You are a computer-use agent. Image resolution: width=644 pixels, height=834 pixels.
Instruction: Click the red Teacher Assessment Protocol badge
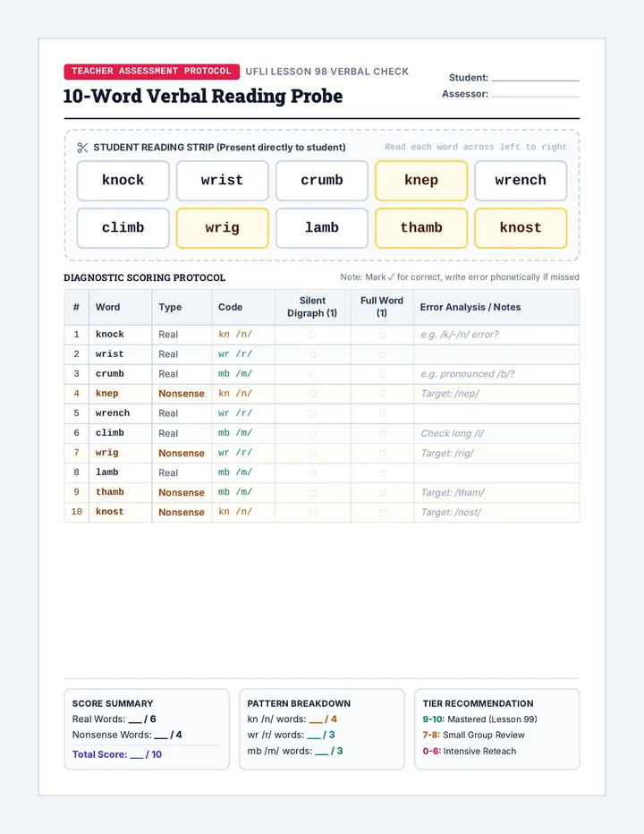pyautogui.click(x=151, y=72)
